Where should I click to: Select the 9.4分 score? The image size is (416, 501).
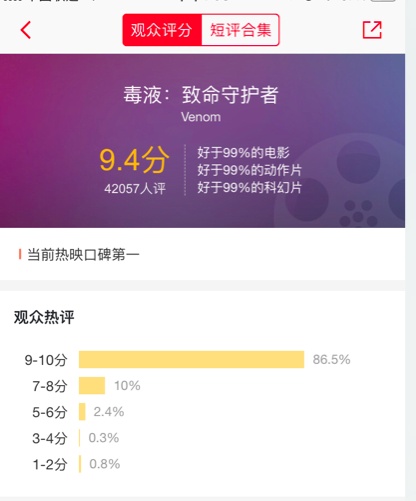pos(134,160)
